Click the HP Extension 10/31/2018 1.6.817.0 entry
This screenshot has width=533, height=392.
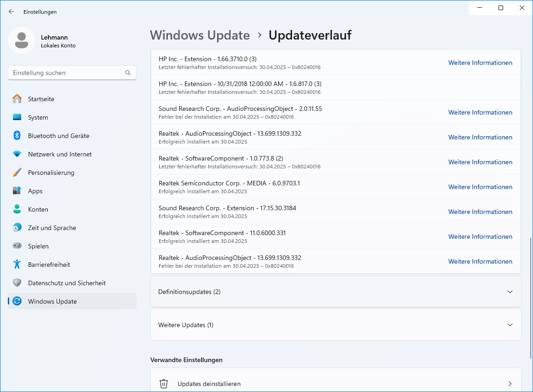pos(336,87)
